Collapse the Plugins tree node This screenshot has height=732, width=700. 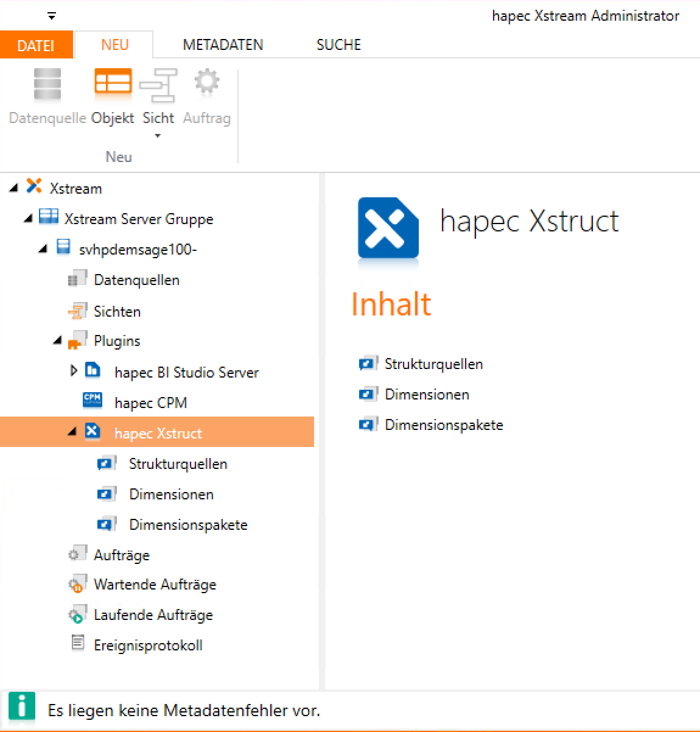57,341
